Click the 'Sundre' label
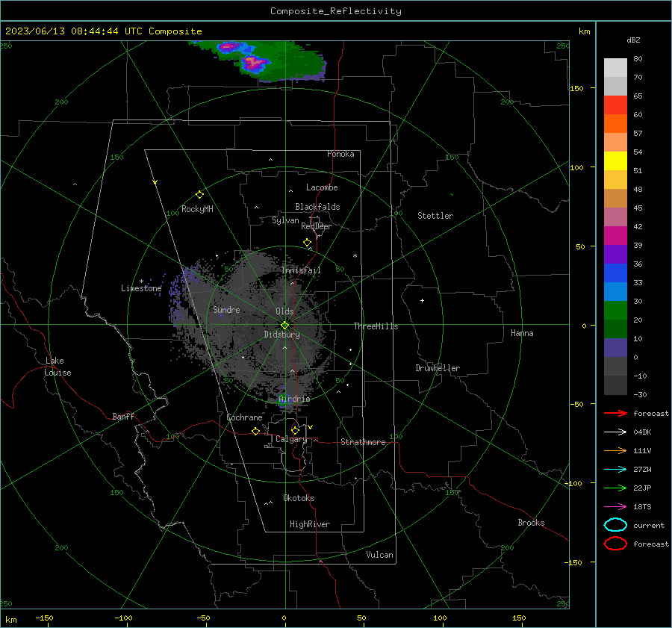The image size is (672, 628). tap(226, 309)
